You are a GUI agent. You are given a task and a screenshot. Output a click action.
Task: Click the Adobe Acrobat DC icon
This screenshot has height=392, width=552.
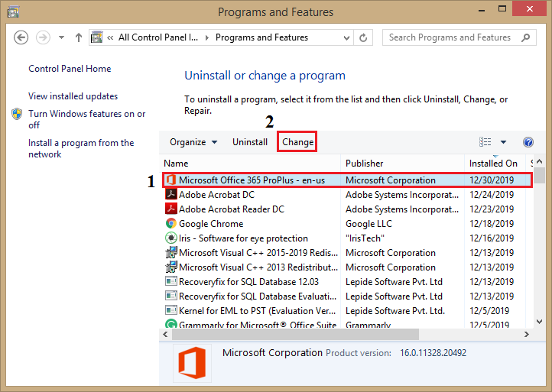pyautogui.click(x=170, y=194)
